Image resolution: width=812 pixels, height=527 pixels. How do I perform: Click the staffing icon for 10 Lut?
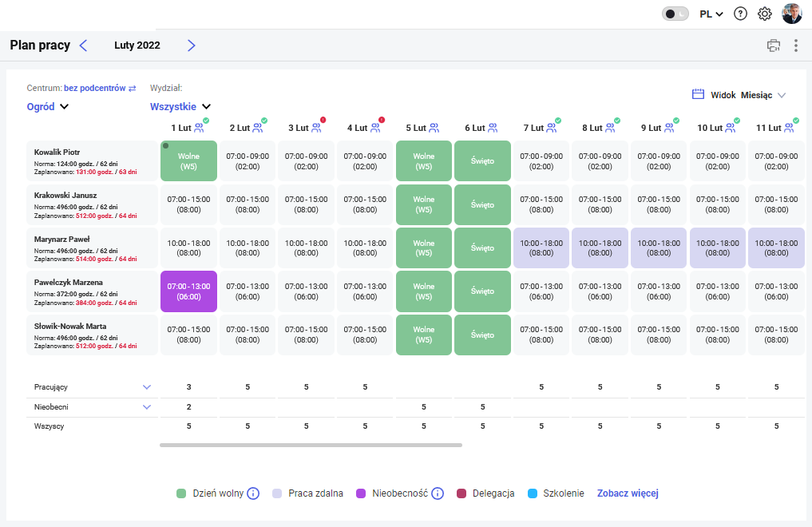(x=731, y=127)
